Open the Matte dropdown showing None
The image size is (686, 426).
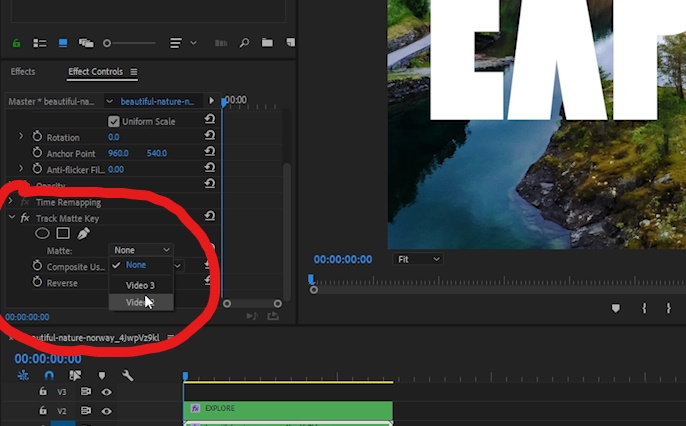tap(141, 250)
